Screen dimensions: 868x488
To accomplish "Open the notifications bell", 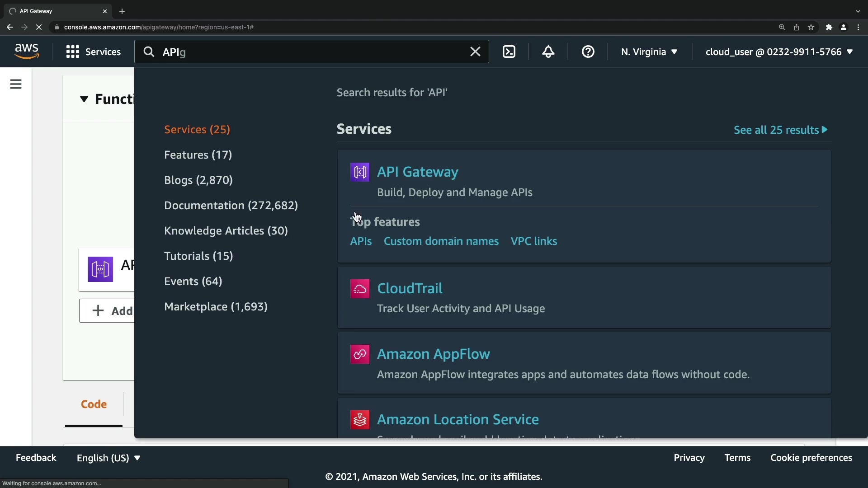I will [x=548, y=52].
